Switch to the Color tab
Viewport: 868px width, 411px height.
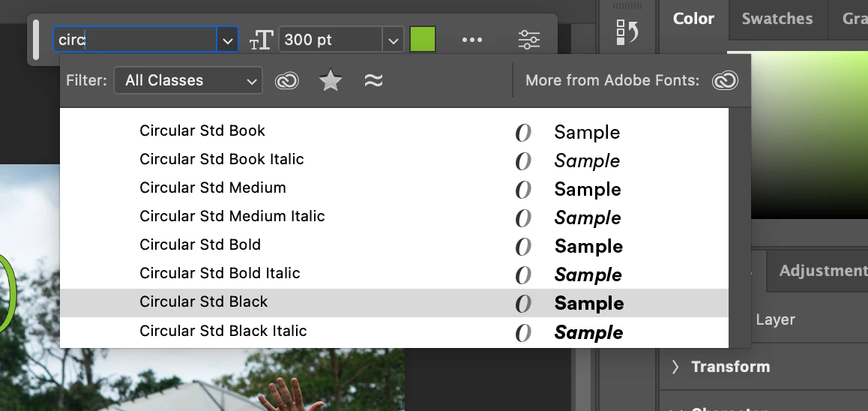point(693,19)
